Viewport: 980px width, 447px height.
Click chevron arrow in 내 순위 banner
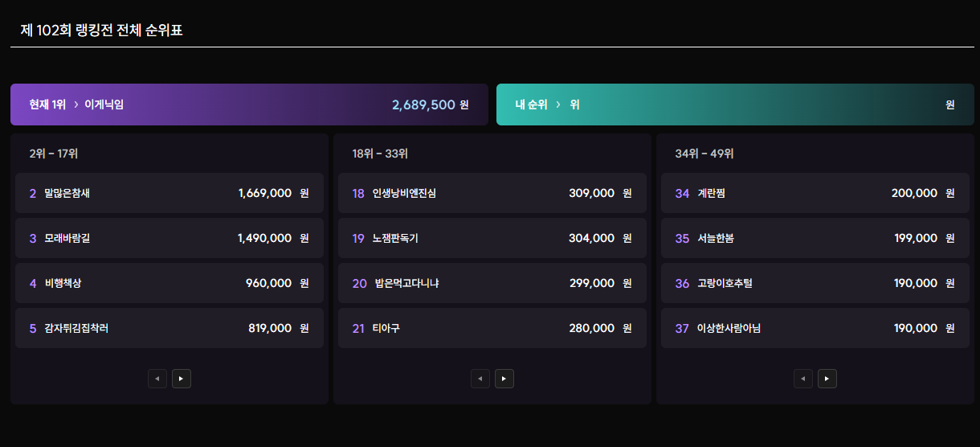558,105
